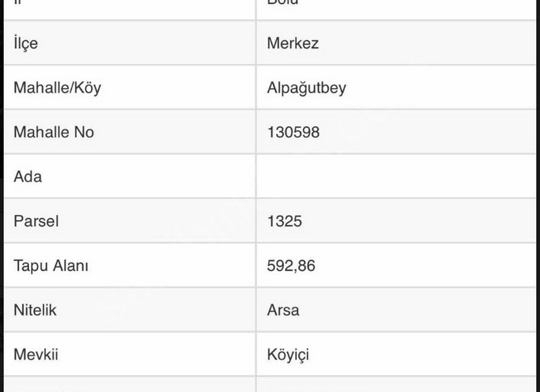Screen dimensions: 540x392
Task: Select the 130598 neighborhood number
Action: point(293,132)
